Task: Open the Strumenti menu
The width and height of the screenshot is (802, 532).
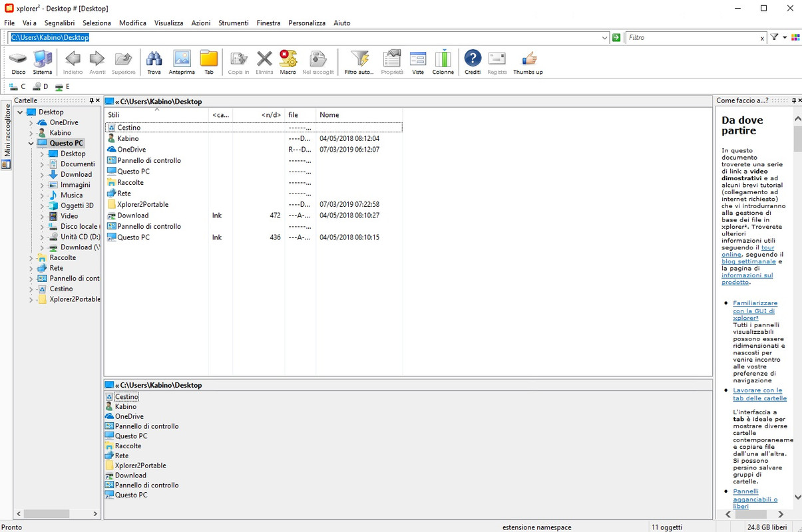Action: (x=234, y=23)
